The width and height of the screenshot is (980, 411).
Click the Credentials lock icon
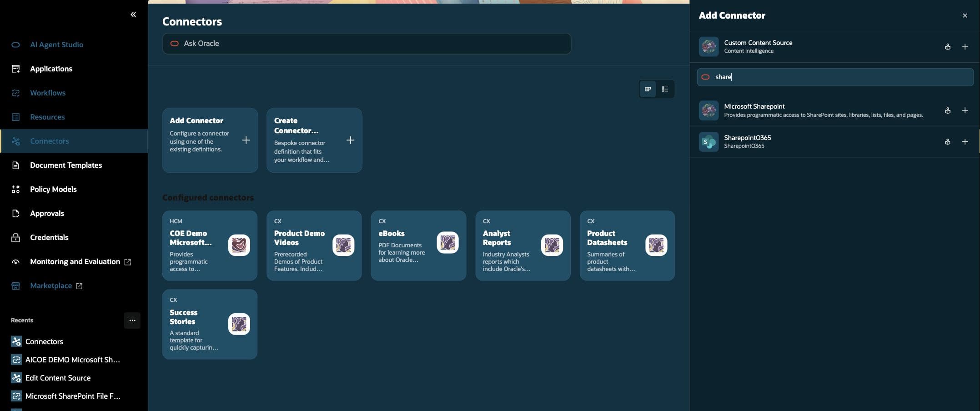[x=15, y=237]
